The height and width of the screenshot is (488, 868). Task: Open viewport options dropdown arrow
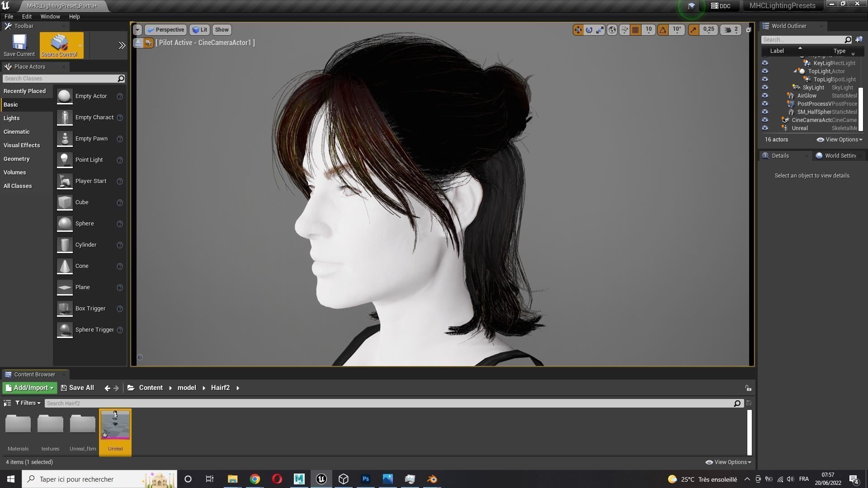(137, 30)
